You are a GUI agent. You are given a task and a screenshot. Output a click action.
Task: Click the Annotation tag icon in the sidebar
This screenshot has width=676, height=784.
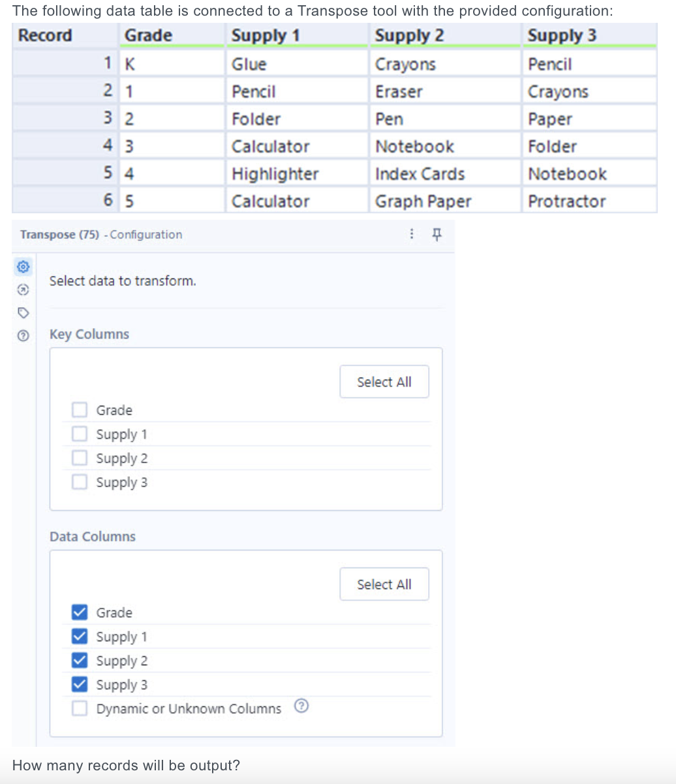23,312
